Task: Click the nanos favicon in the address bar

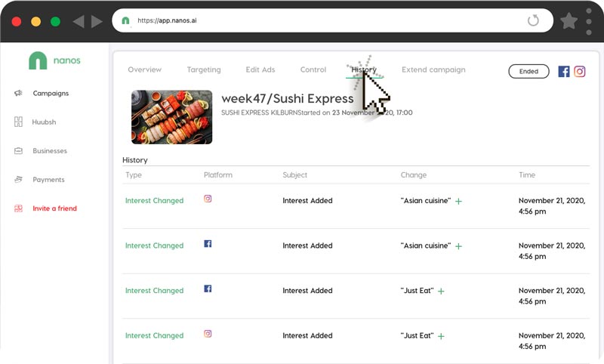Action: click(x=125, y=20)
